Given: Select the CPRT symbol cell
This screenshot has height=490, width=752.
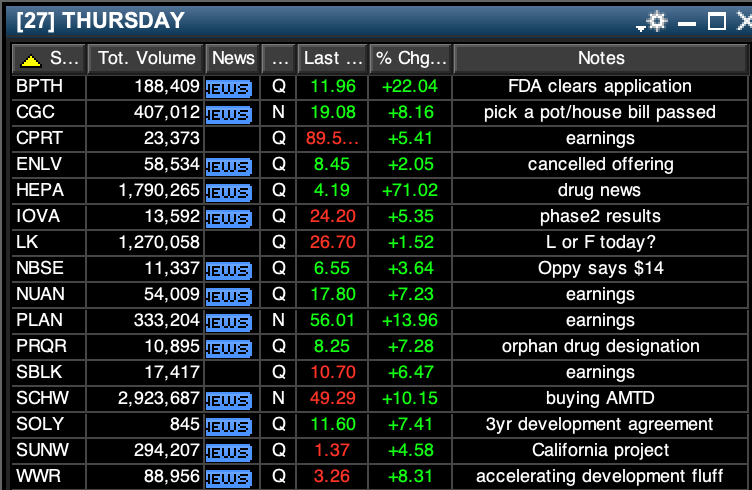Looking at the screenshot, I should [48, 138].
